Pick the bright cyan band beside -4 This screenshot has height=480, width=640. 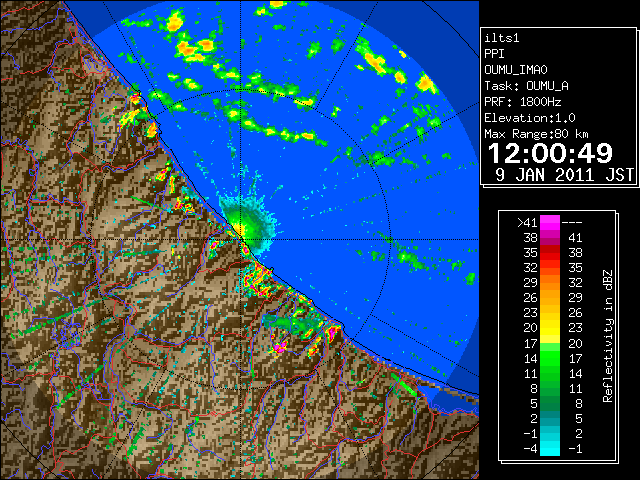pos(550,449)
